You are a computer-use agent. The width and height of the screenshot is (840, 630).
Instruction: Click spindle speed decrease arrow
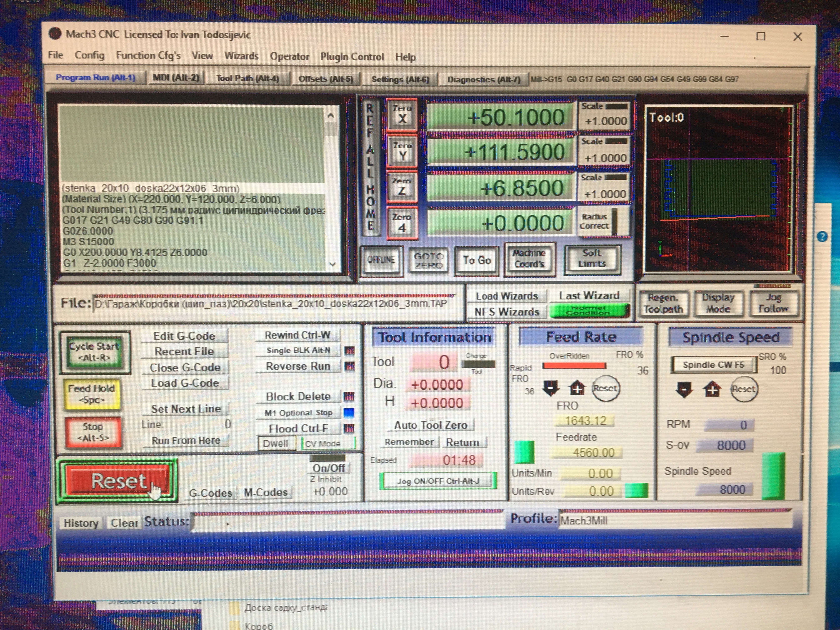click(x=684, y=389)
